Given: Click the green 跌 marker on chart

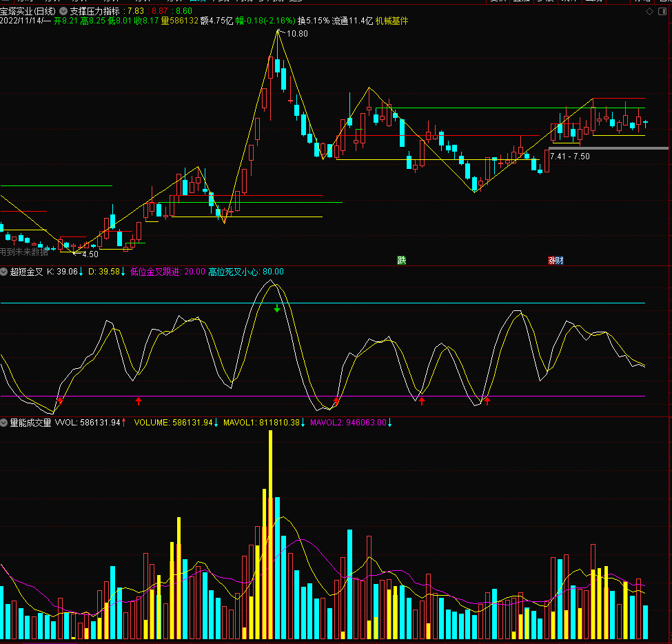Looking at the screenshot, I should (x=402, y=260).
